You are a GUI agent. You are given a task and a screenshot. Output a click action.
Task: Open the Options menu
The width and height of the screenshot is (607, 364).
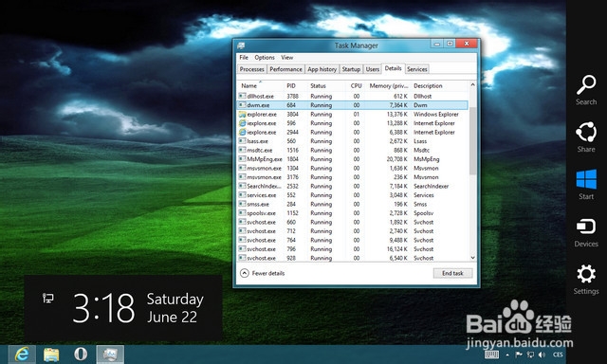[265, 57]
